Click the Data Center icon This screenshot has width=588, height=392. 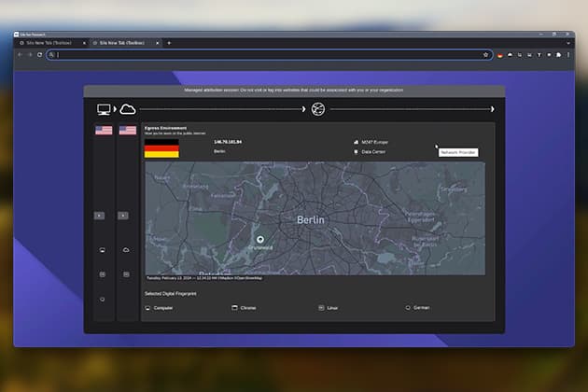356,151
